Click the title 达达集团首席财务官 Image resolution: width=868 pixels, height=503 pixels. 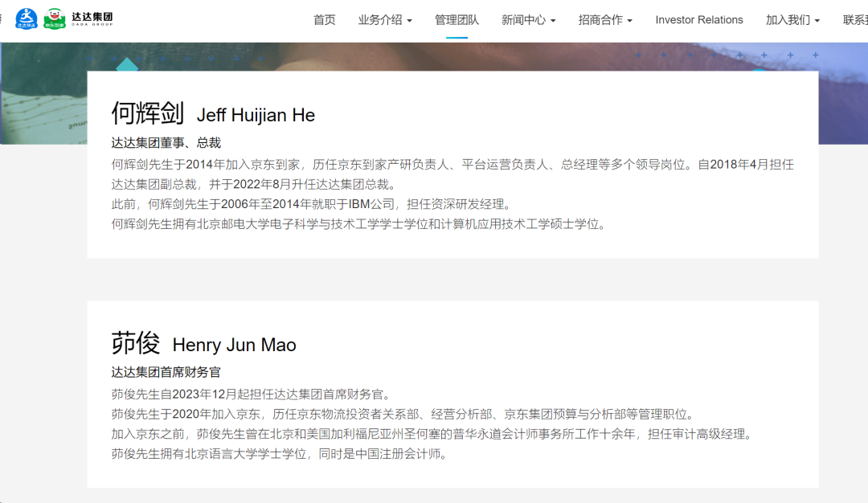[166, 373]
